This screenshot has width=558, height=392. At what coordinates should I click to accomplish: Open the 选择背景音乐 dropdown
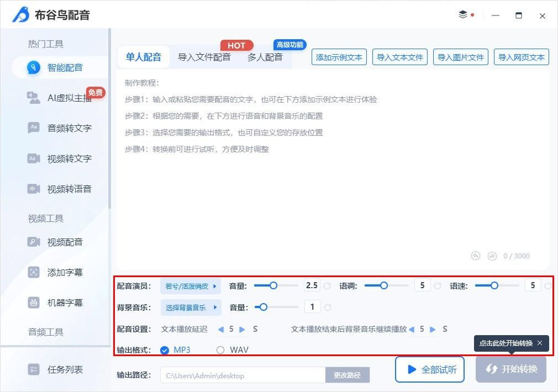(x=191, y=308)
